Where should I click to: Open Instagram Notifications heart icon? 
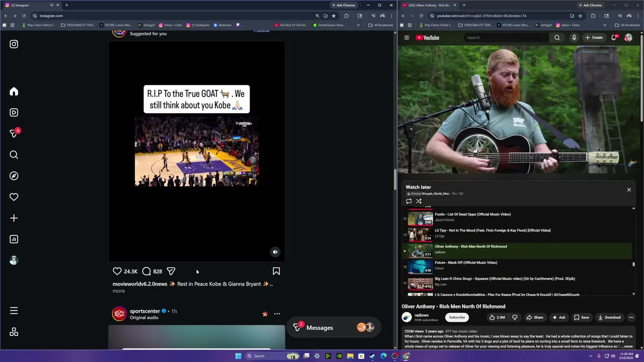click(x=14, y=197)
